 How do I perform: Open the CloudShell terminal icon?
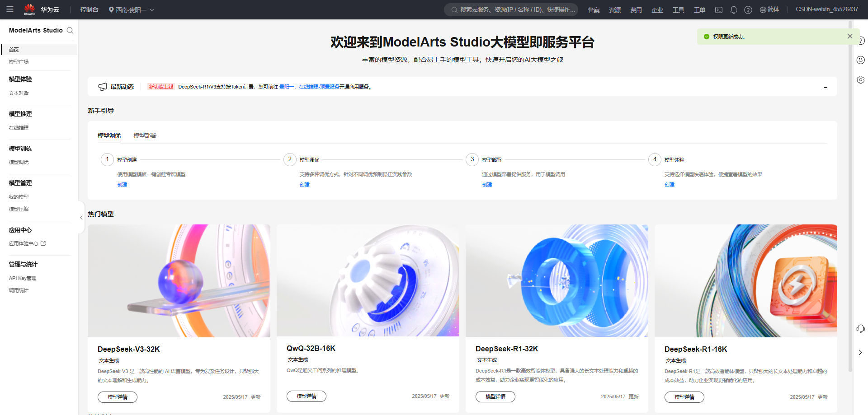click(x=719, y=10)
